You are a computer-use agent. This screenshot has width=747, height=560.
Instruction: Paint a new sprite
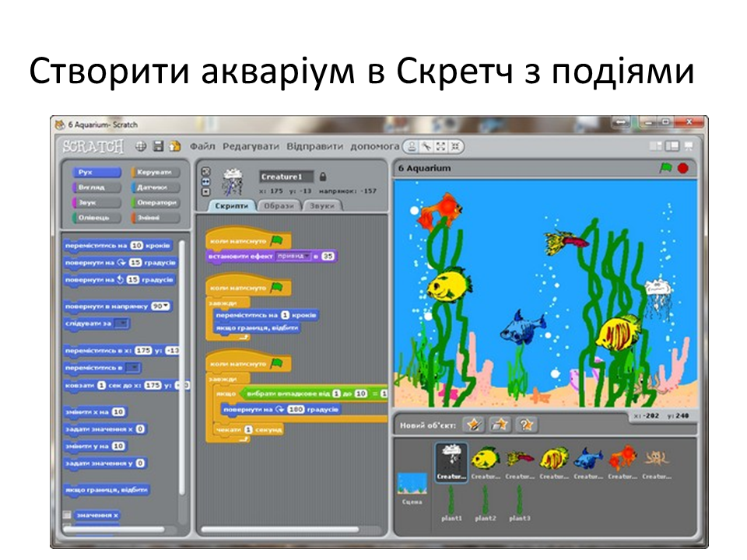[474, 425]
